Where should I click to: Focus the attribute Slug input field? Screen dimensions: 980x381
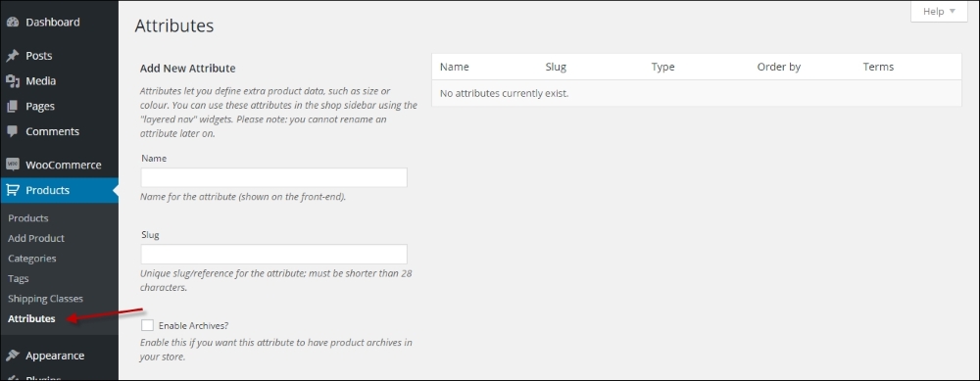click(273, 255)
